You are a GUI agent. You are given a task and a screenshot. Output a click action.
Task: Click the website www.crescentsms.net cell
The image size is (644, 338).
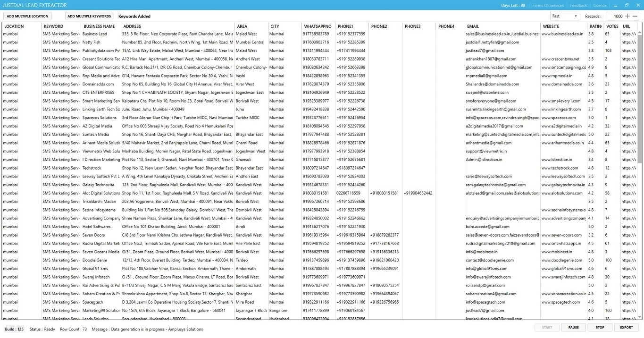(560, 59)
